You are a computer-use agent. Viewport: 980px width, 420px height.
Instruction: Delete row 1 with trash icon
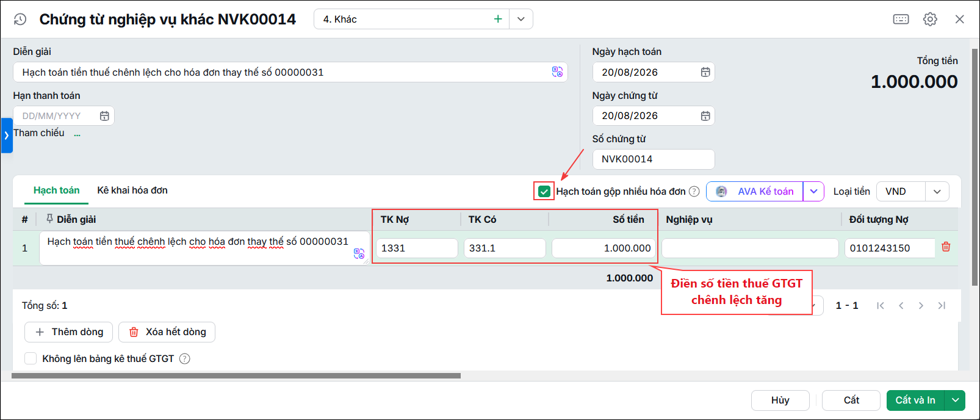point(946,247)
